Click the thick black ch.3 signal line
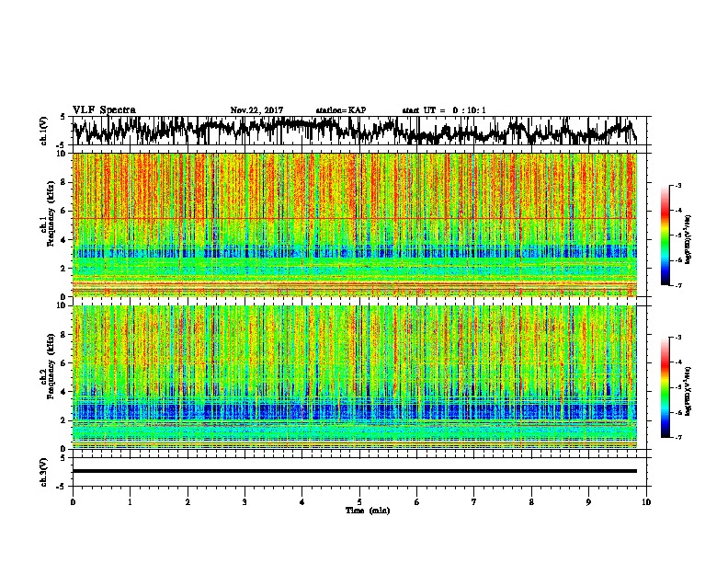The image size is (728, 563). coord(355,471)
